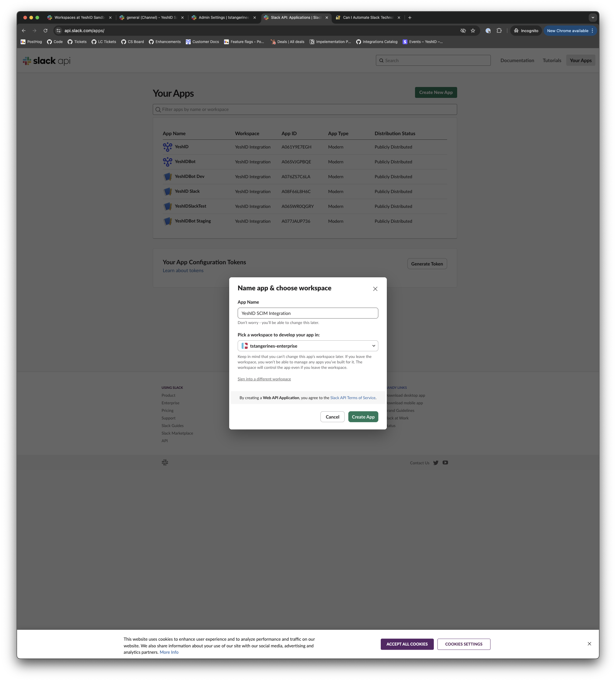Viewport: 616px width, 681px height.
Task: Open Slack Marketplace footer link
Action: pos(177,433)
